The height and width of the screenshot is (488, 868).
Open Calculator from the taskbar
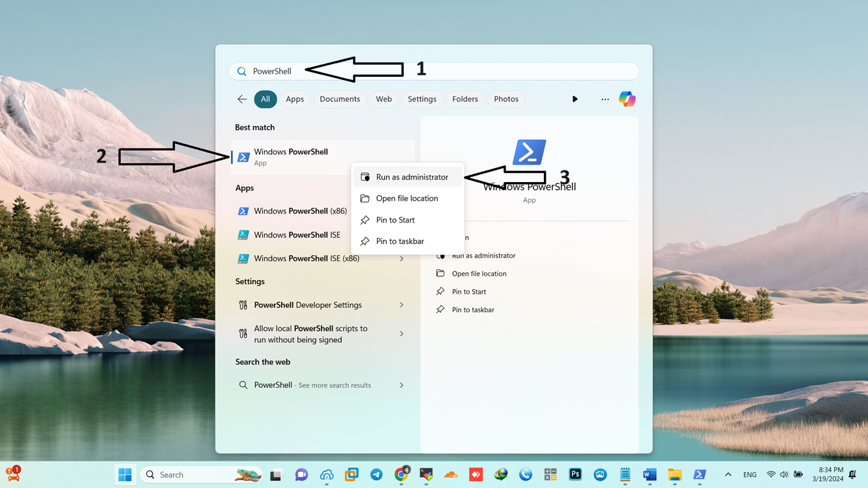click(x=550, y=475)
